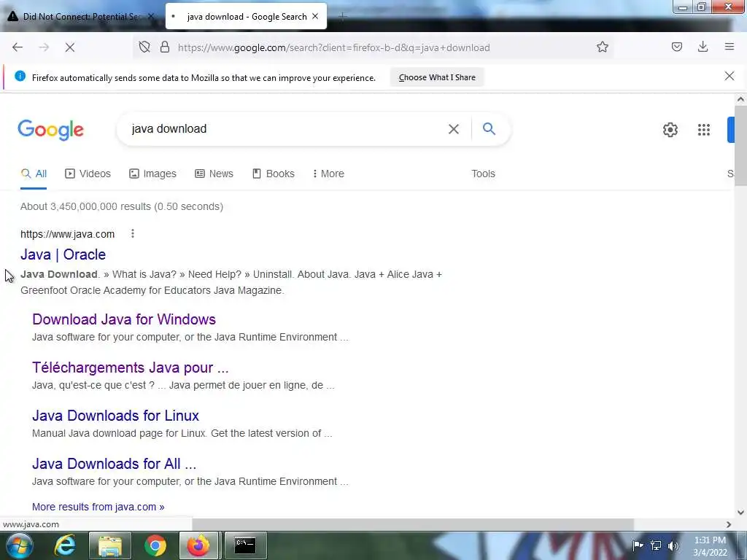Select the 'java download - Google Search' tab

tap(246, 16)
